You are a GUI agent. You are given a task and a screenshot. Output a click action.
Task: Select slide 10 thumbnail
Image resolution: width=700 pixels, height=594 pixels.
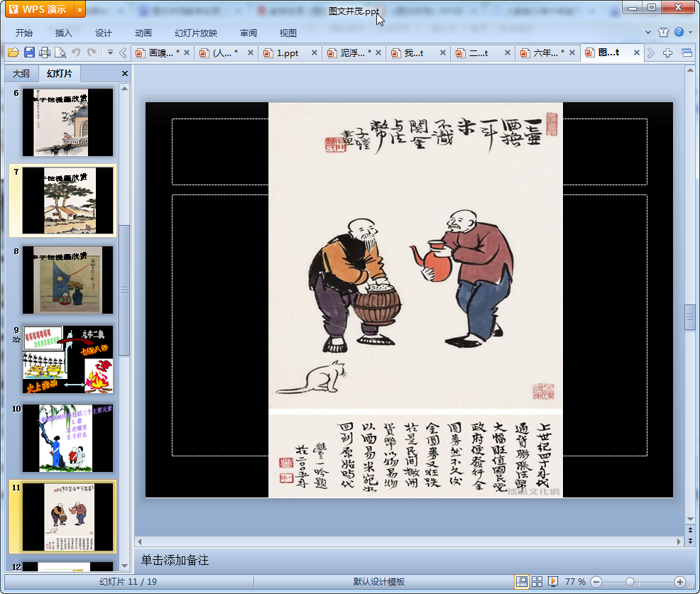(67, 439)
